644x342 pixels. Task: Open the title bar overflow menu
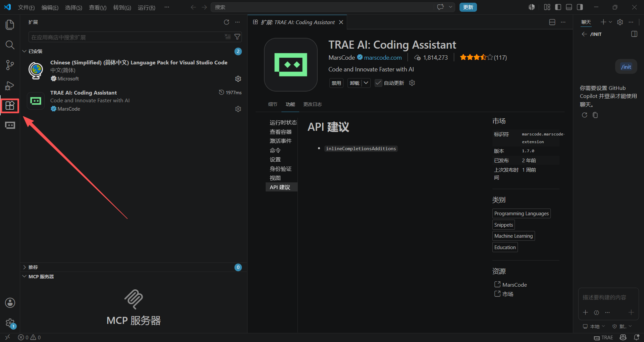[x=167, y=7]
